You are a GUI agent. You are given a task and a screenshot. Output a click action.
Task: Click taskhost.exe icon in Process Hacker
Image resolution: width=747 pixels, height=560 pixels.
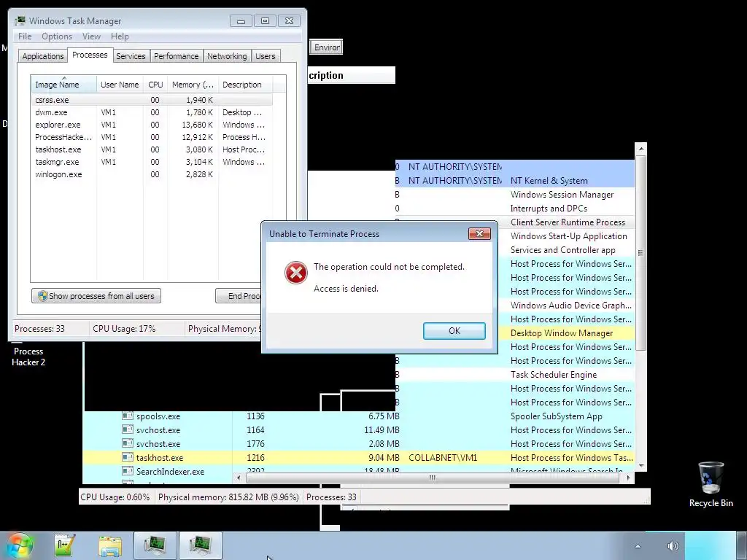click(127, 457)
